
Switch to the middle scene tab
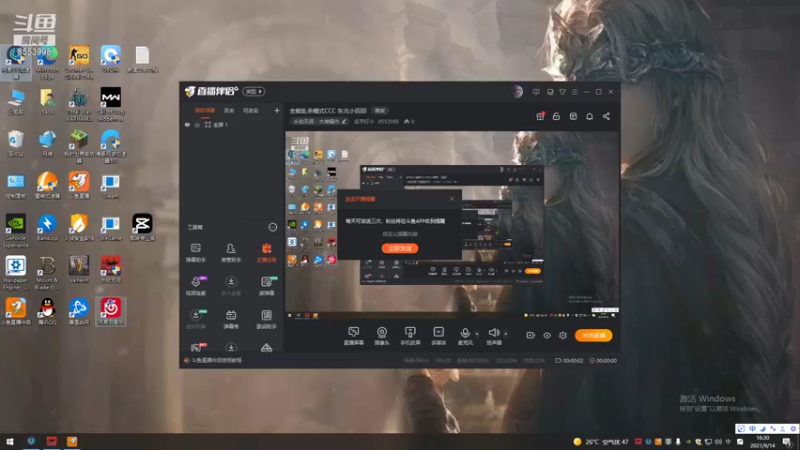point(229,110)
